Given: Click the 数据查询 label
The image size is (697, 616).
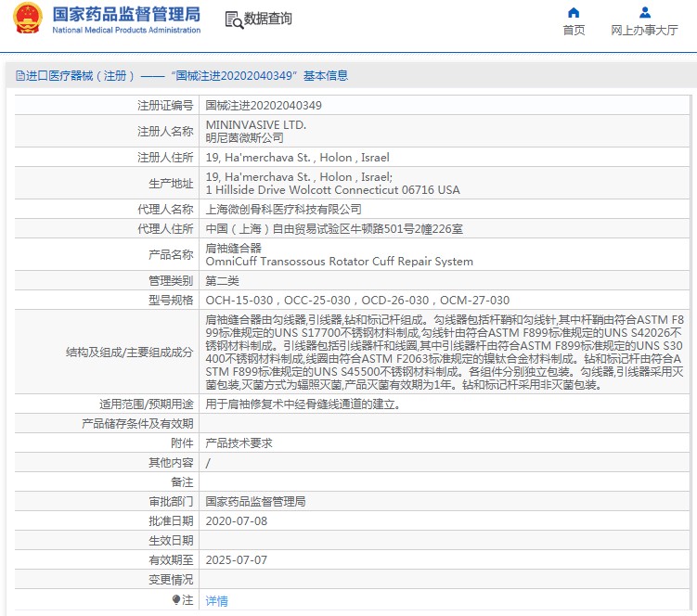Looking at the screenshot, I should click(x=267, y=19).
